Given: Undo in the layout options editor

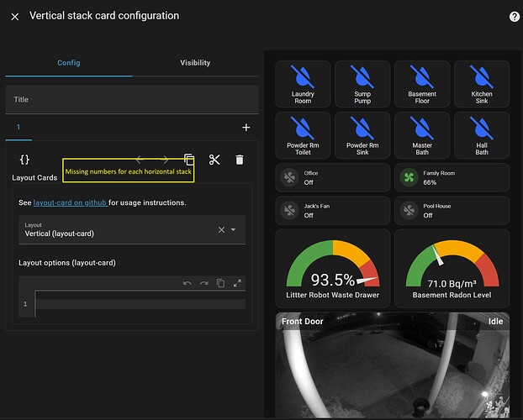Looking at the screenshot, I should (187, 284).
